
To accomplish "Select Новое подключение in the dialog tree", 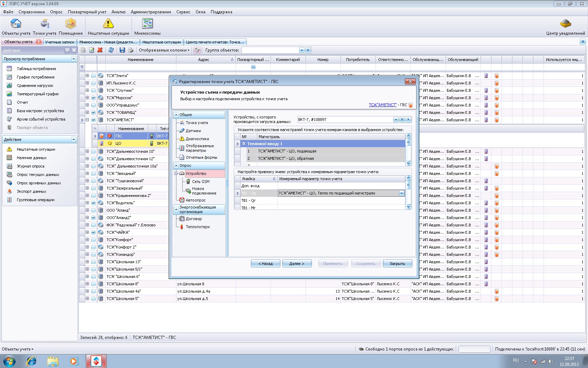I will [x=204, y=191].
